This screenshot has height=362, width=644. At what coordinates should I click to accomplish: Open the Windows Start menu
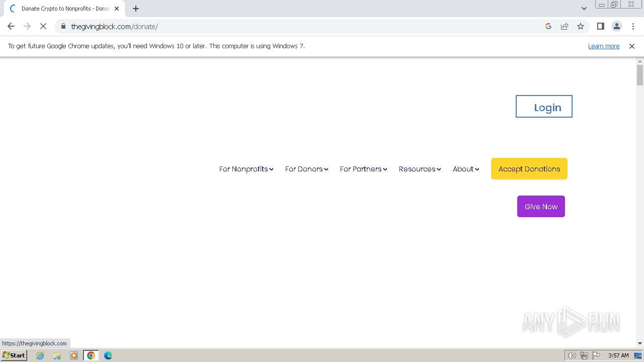(x=14, y=355)
